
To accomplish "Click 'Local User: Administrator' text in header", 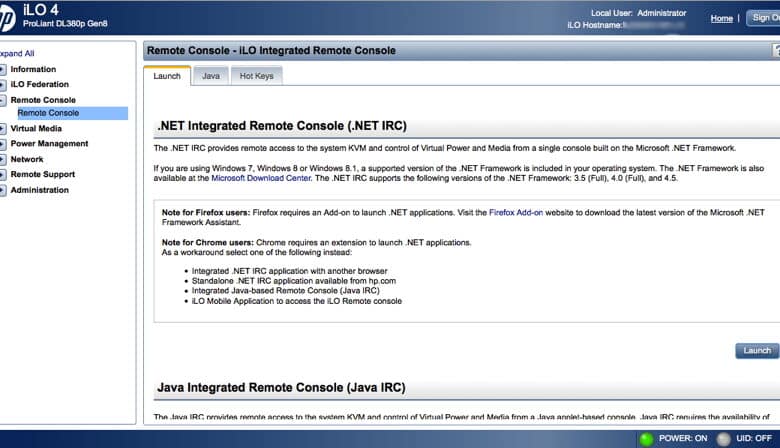I will [x=639, y=13].
